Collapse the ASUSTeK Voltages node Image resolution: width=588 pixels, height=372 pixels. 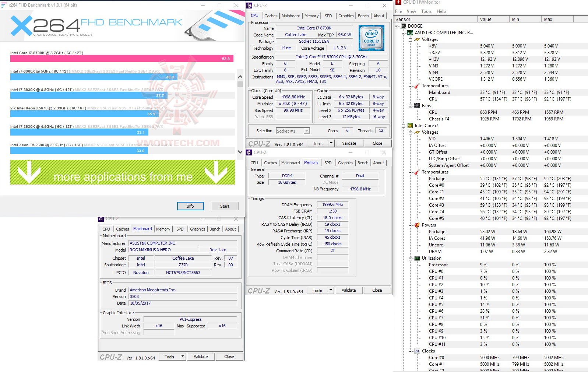[410, 39]
